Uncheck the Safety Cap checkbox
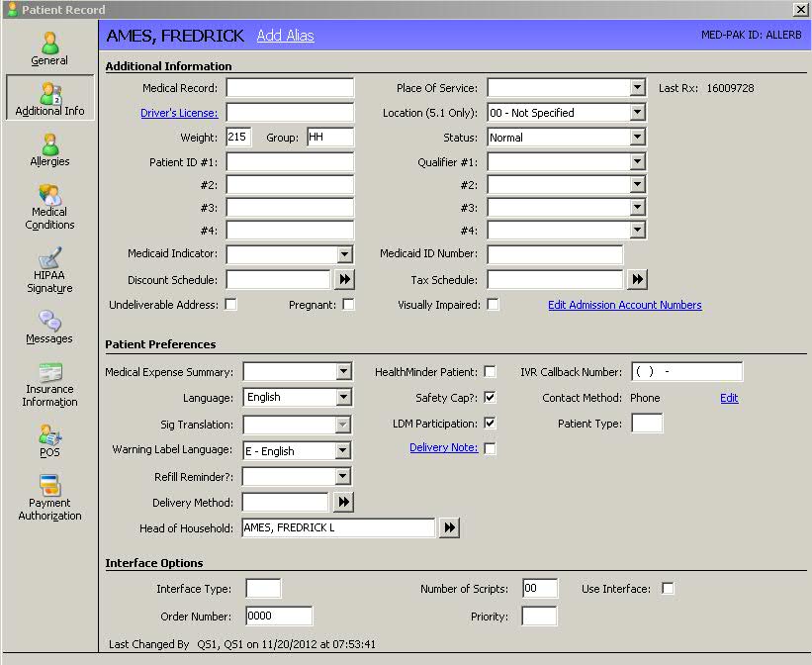Viewport: 812px width, 665px height. (x=490, y=398)
